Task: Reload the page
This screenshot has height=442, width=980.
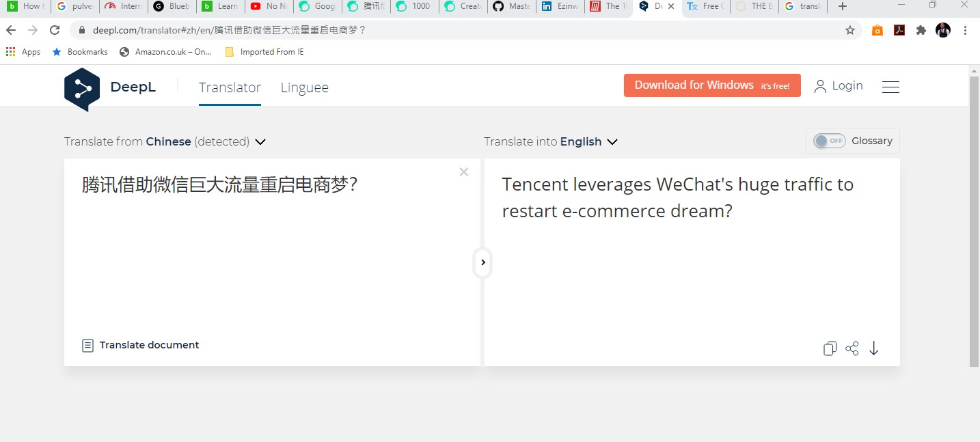Action: [55, 30]
